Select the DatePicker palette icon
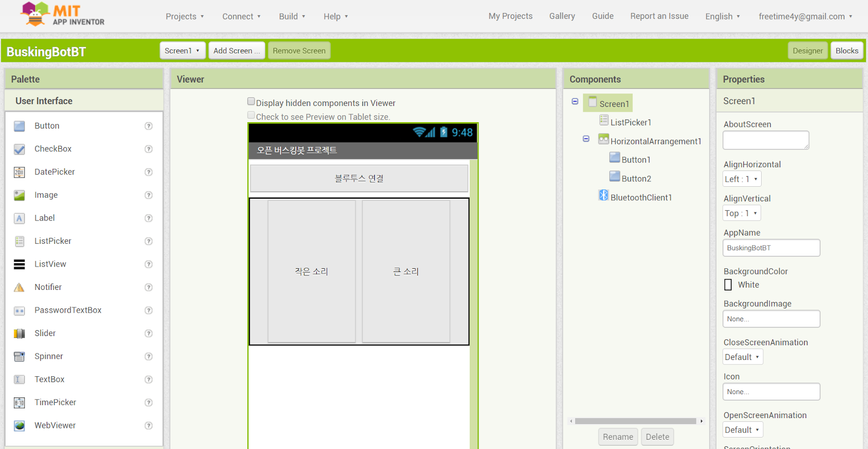Image resolution: width=868 pixels, height=449 pixels. 20,172
